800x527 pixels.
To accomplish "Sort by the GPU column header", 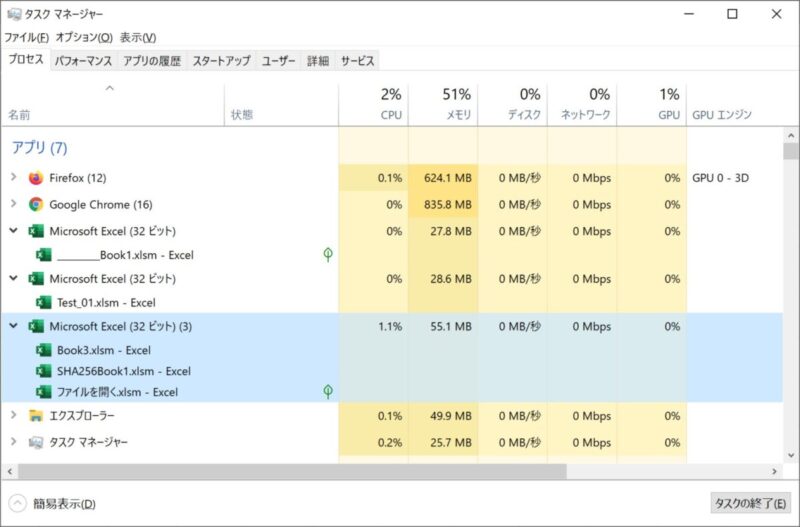I will [x=652, y=105].
